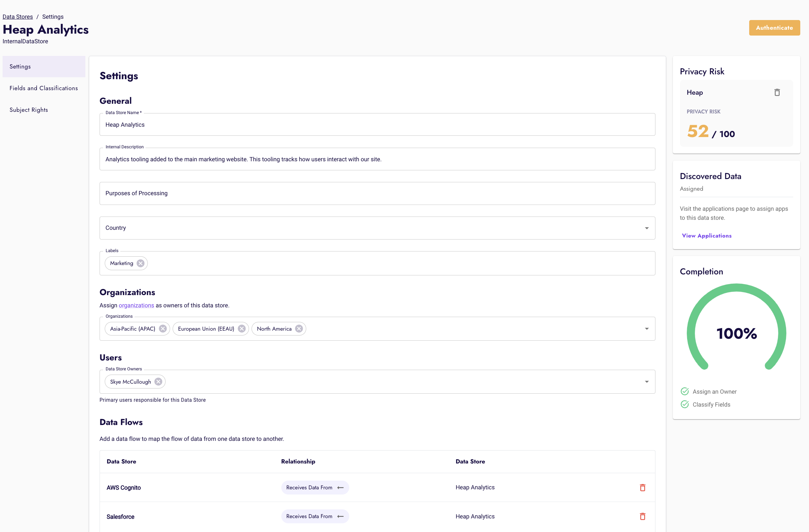Click the Classify Fields checkmark icon
This screenshot has height=532, width=809.
[685, 404]
